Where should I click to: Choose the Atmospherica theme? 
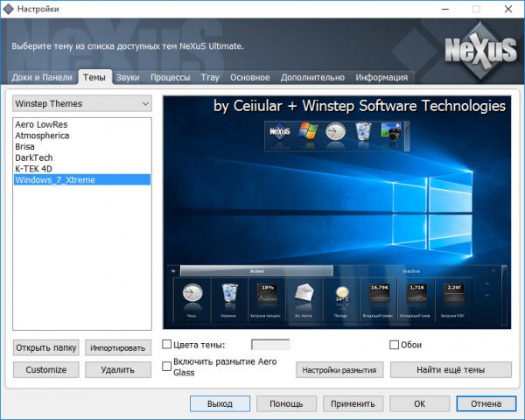pyautogui.click(x=82, y=136)
